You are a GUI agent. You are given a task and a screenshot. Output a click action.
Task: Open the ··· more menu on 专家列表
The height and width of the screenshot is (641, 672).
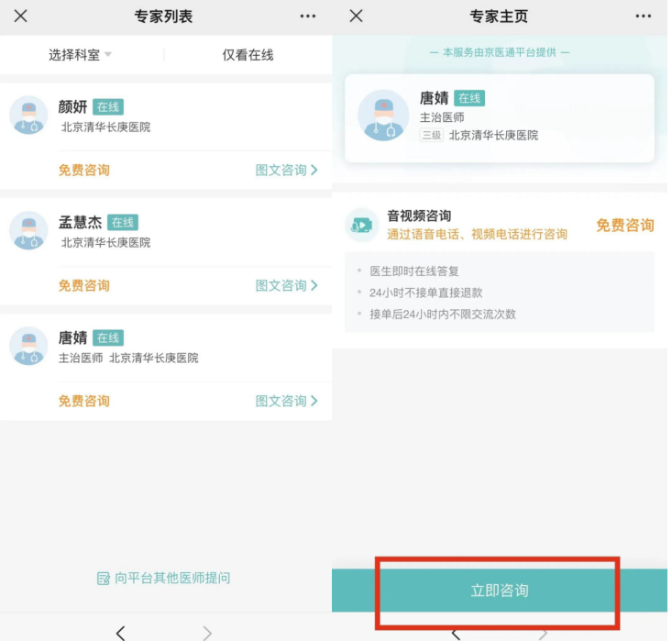point(308,17)
